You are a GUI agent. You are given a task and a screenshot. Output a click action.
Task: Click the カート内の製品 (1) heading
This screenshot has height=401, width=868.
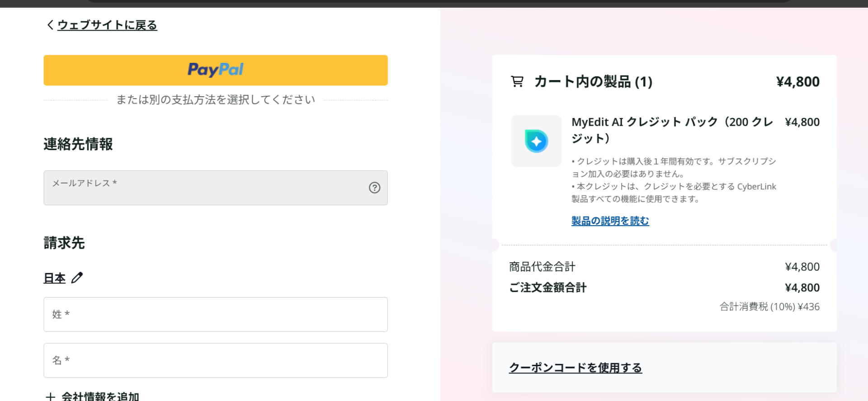point(594,82)
